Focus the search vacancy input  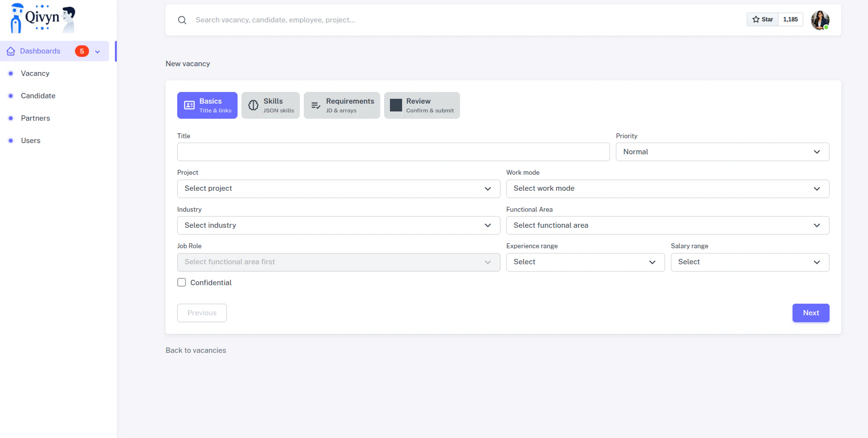coord(467,20)
